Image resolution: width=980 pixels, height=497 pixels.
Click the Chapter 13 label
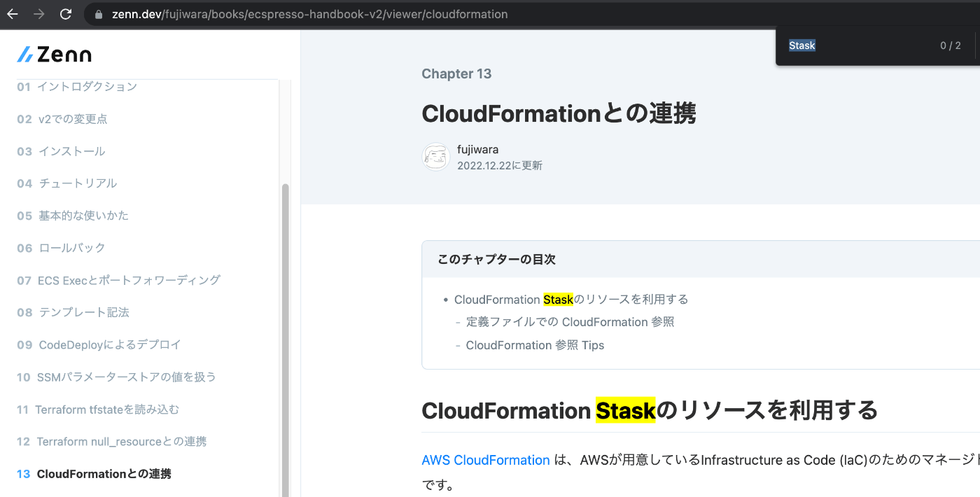pos(456,74)
